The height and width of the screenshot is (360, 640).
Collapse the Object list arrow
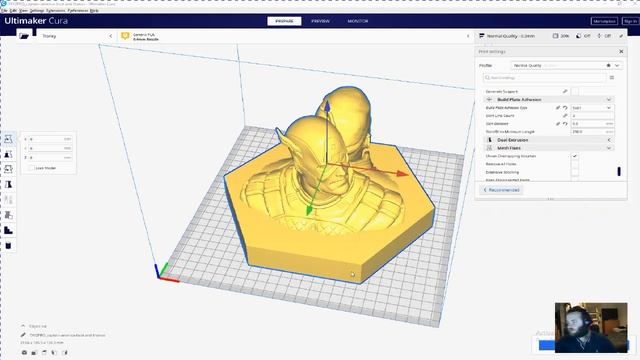pos(23,326)
